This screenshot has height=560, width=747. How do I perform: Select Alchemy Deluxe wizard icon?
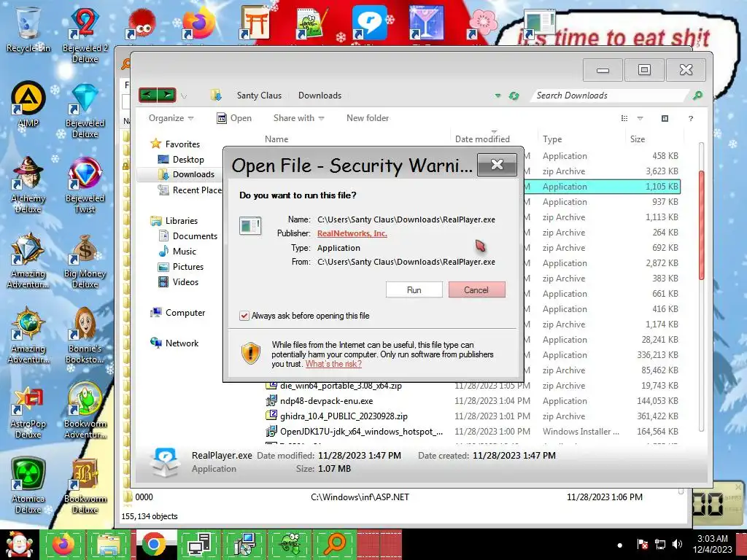(x=28, y=184)
